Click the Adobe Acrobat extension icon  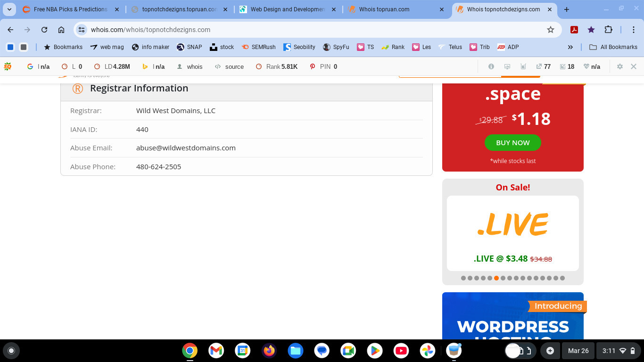point(574,30)
